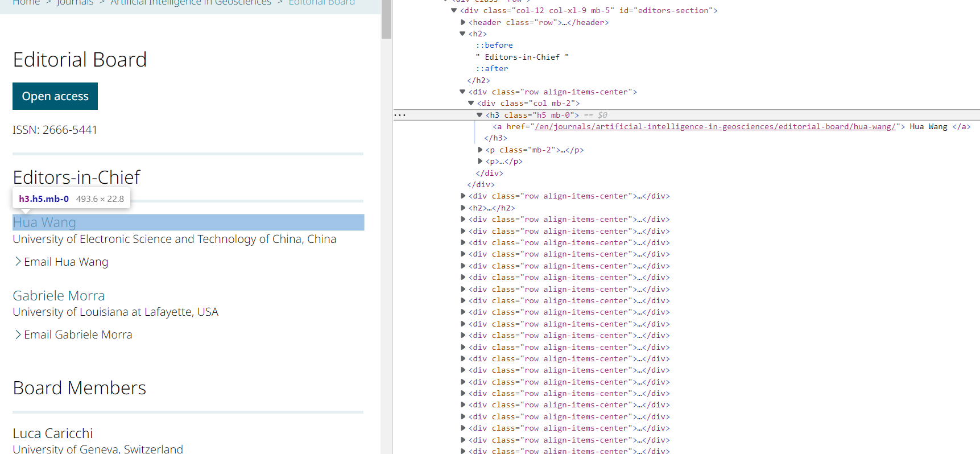Viewport: 980px width, 454px height.
Task: Select the closing </h2> tag row
Action: [x=478, y=81]
